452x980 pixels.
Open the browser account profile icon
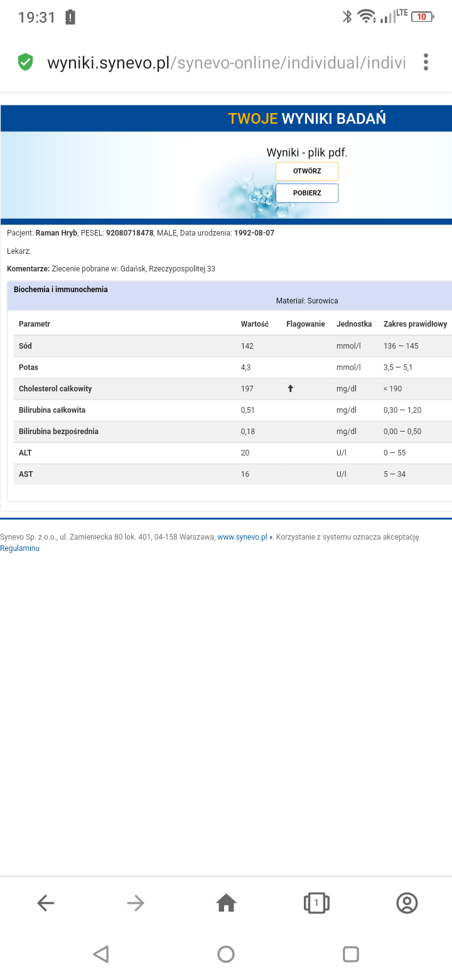coord(407,903)
